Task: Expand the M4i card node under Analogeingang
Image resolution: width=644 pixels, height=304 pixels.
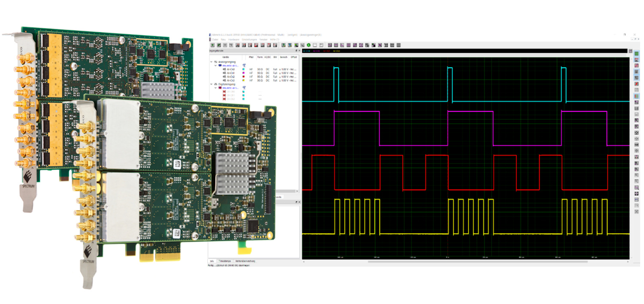Action: pyautogui.click(x=215, y=65)
